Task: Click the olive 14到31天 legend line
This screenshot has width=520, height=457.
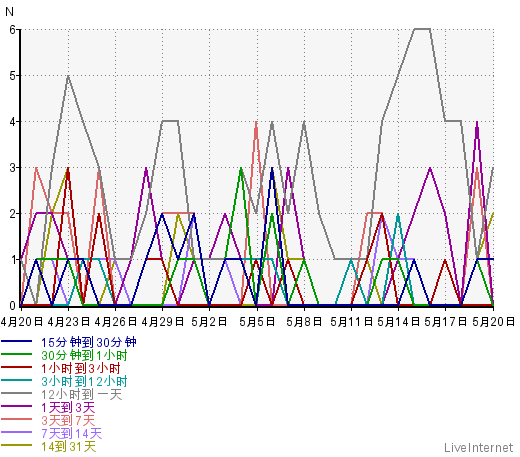Action: (17, 445)
